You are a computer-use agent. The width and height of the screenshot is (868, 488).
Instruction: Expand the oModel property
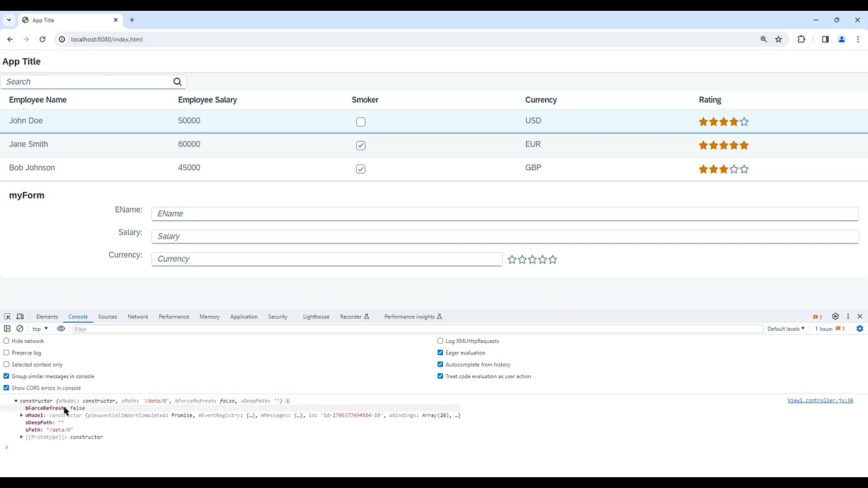click(22, 415)
